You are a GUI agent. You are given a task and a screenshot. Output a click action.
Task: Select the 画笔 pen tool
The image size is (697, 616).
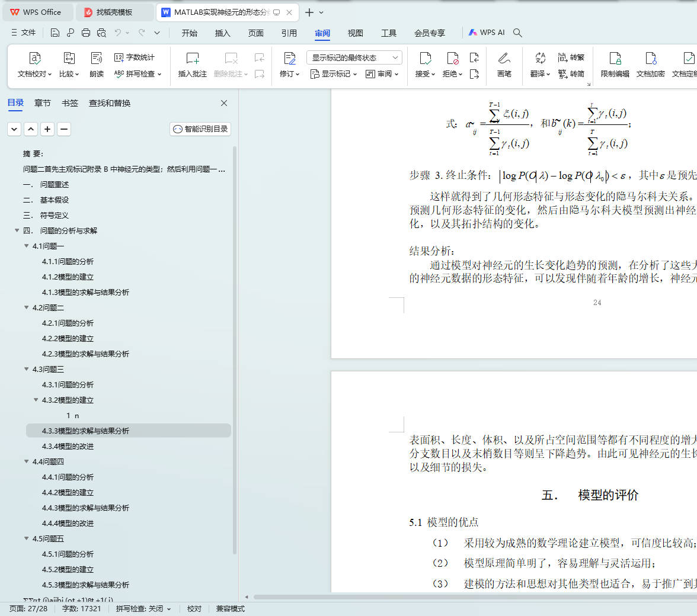coord(504,65)
